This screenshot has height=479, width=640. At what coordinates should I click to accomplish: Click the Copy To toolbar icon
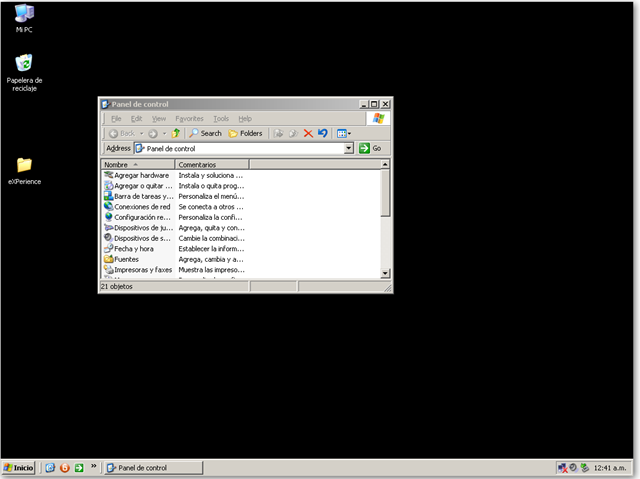click(293, 133)
